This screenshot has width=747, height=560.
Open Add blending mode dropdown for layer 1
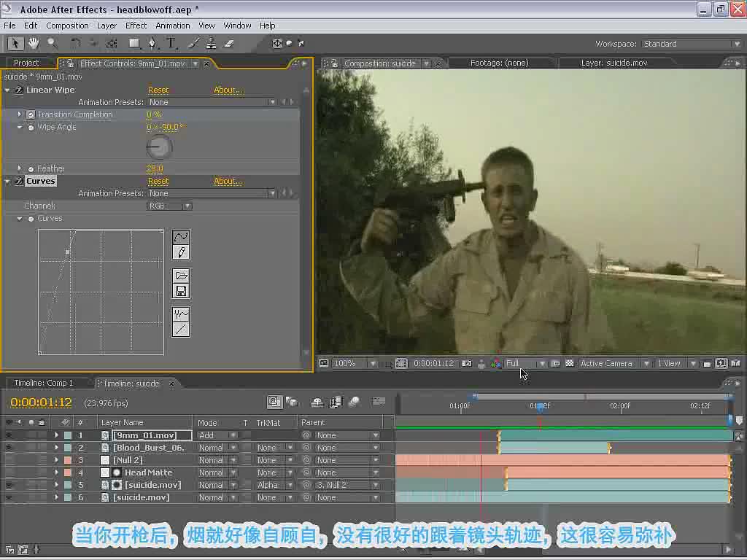pos(217,435)
